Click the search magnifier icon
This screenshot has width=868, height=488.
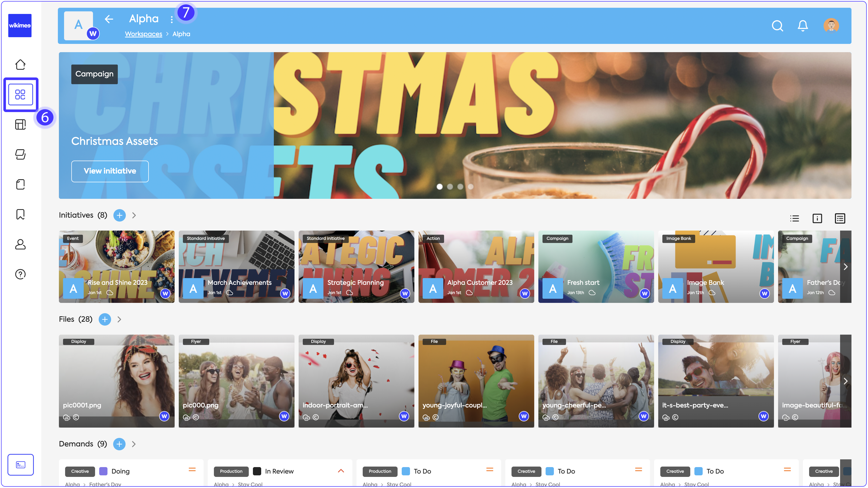777,26
